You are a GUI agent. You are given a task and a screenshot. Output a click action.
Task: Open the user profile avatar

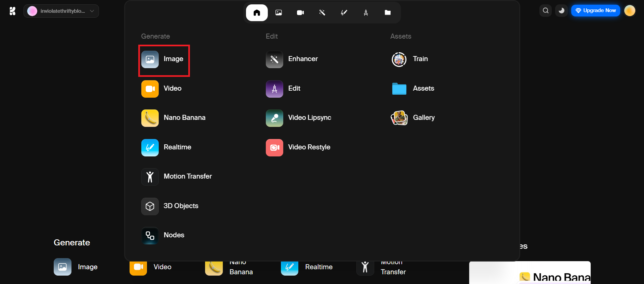pos(630,11)
